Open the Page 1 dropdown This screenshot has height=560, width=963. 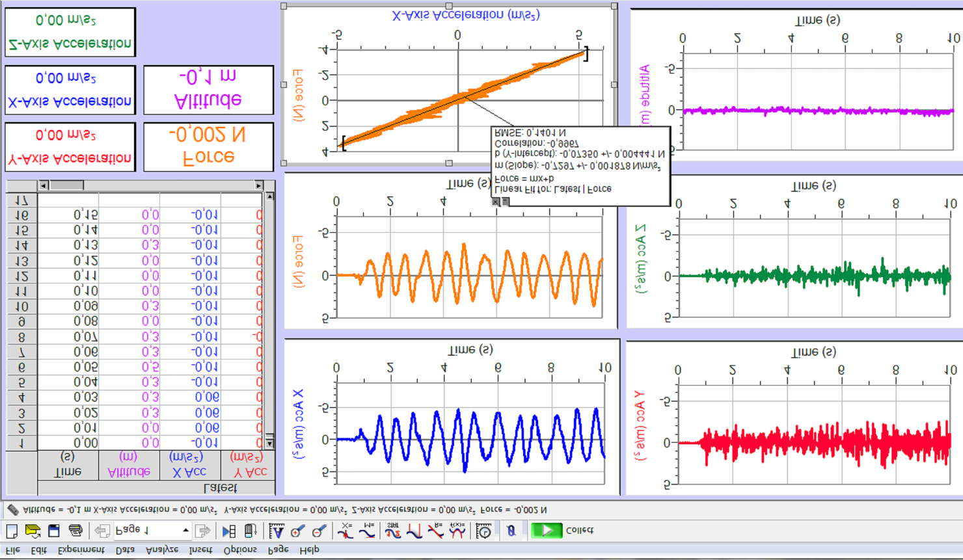point(185,531)
